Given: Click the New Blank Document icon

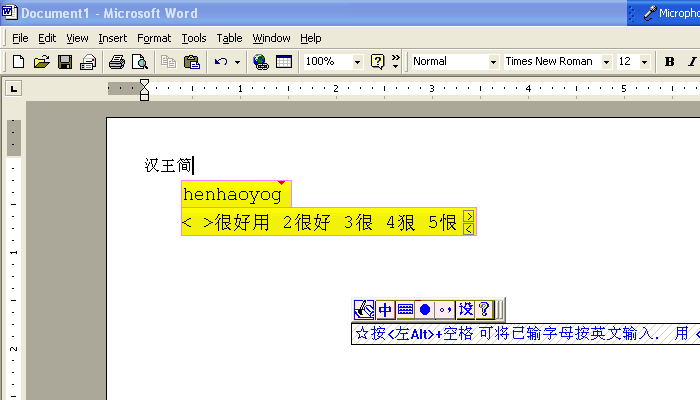Looking at the screenshot, I should [x=18, y=62].
